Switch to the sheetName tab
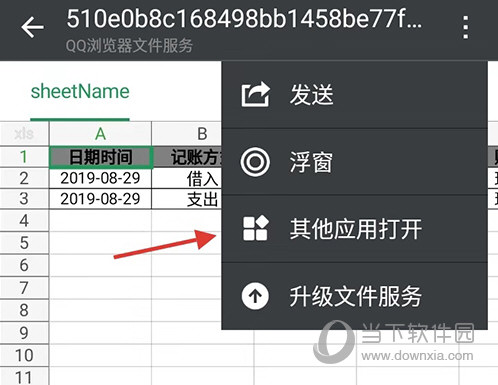 pos(80,92)
